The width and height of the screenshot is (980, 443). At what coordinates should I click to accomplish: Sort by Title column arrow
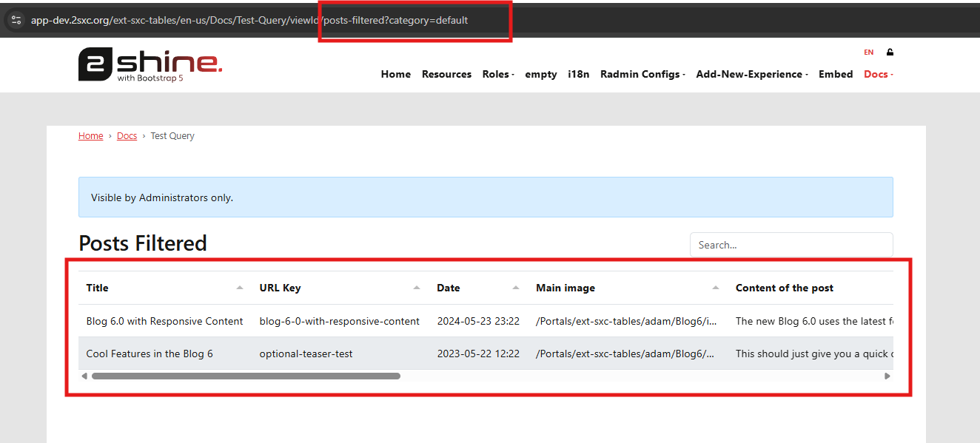click(x=239, y=288)
